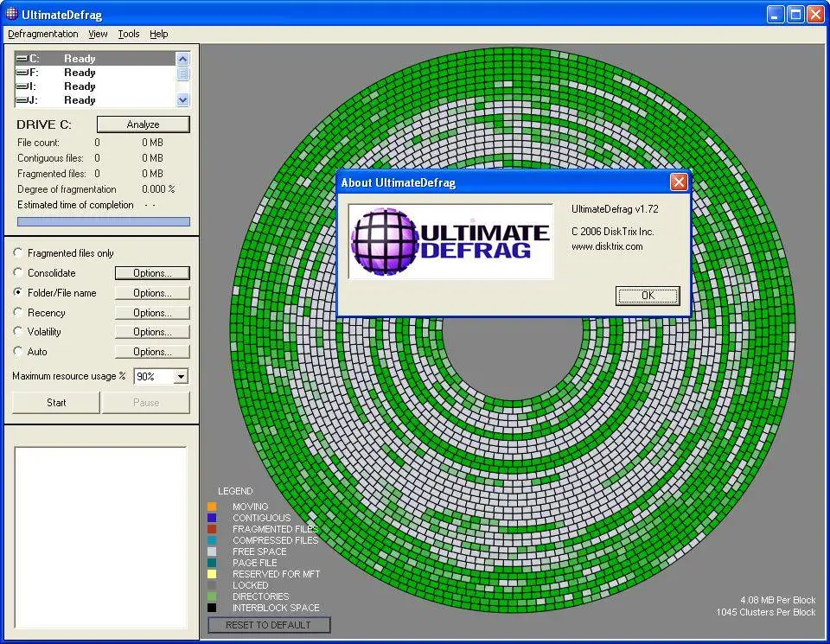This screenshot has width=830, height=644.
Task: Click the www.disktrix.com text
Action: pyautogui.click(x=607, y=246)
